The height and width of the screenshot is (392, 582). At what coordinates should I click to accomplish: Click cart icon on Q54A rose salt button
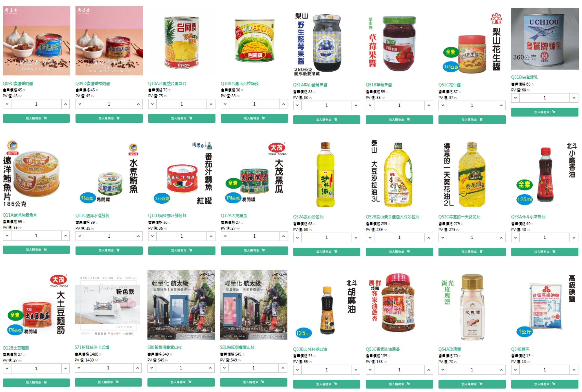pyautogui.click(x=481, y=384)
